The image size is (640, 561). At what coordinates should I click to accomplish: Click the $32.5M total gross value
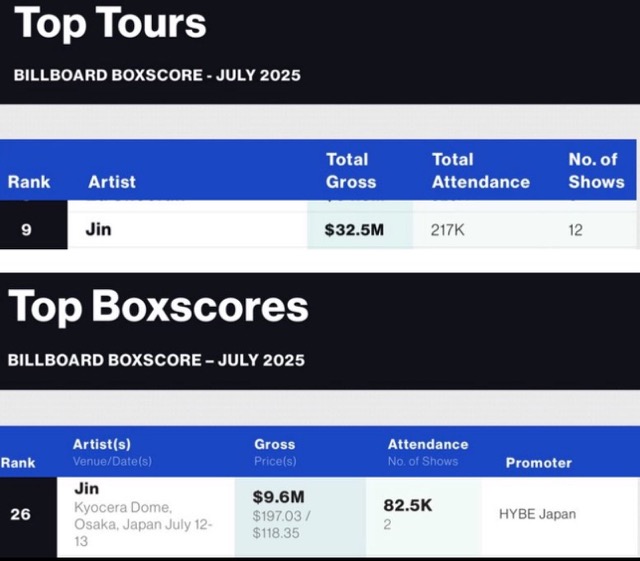[x=354, y=229]
